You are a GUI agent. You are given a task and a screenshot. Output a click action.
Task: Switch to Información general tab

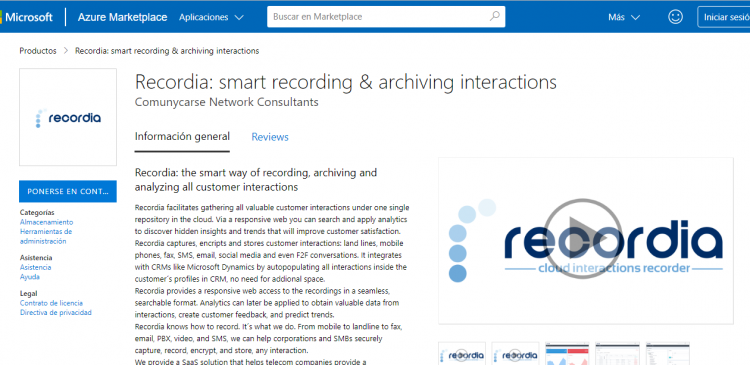click(182, 137)
